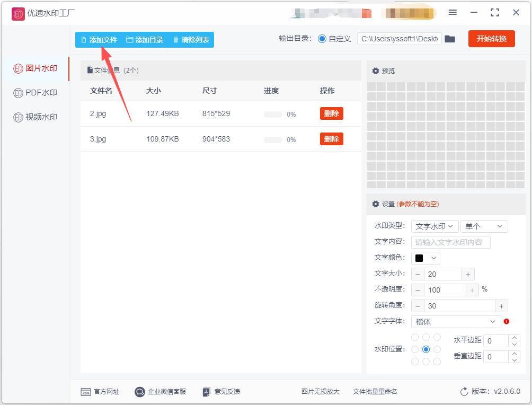532x405 pixels.
Task: Select bottom-left watermark position
Action: click(x=415, y=362)
